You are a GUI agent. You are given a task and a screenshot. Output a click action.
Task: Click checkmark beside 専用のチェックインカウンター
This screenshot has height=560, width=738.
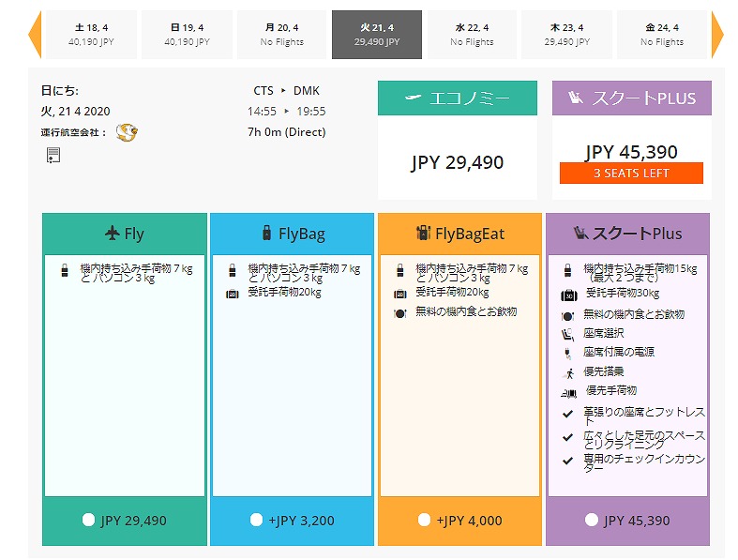[567, 461]
